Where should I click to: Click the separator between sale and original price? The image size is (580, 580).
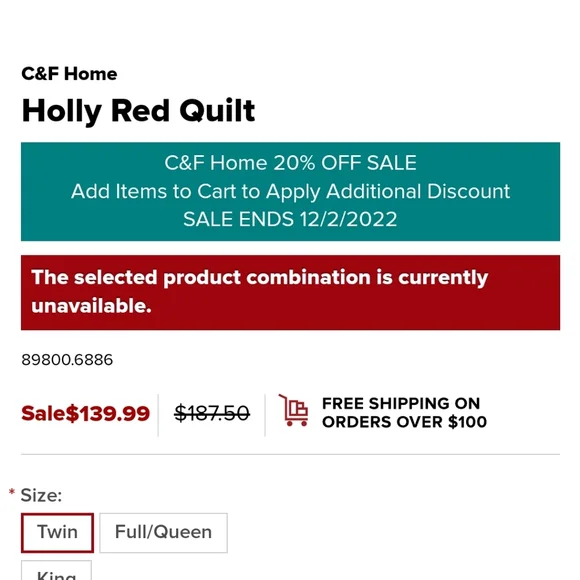click(x=158, y=415)
